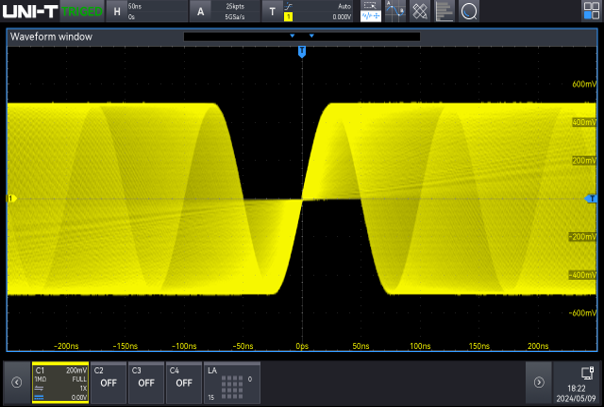Toggle channel C3 on
The height and width of the screenshot is (407, 604).
[145, 381]
